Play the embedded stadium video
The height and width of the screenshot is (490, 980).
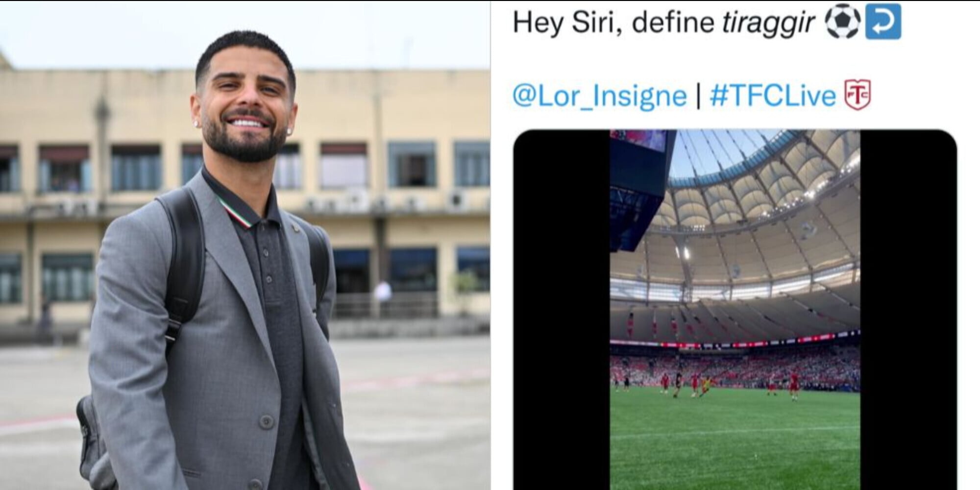[735, 310]
